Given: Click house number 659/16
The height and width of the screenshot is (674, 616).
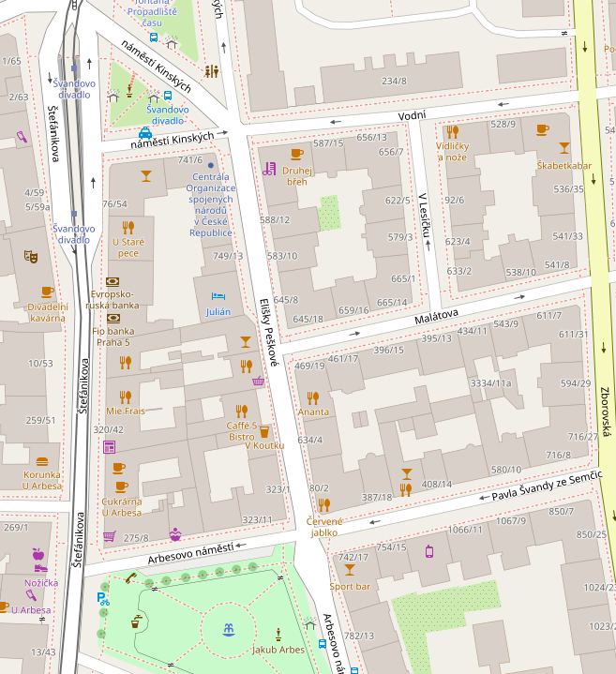Looking at the screenshot, I should (x=353, y=310).
